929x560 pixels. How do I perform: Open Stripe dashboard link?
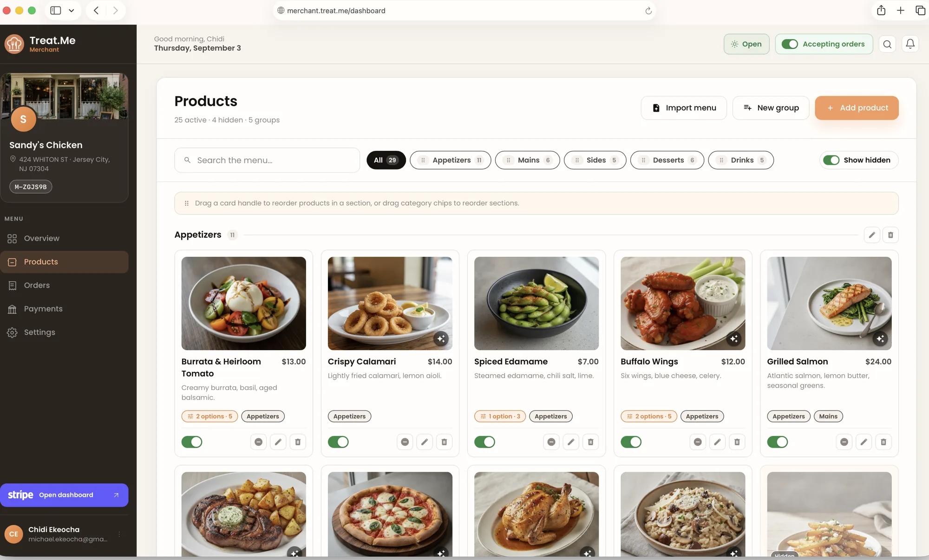[x=64, y=495]
